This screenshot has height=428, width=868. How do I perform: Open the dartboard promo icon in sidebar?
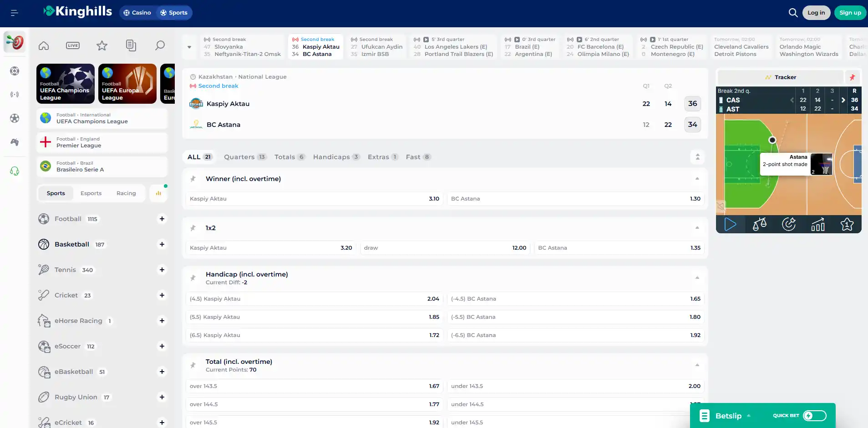tap(15, 42)
